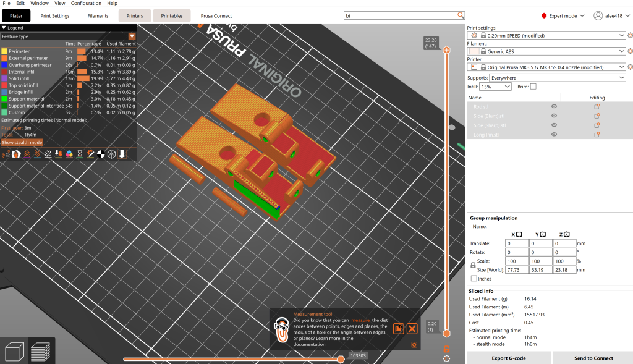Open editing icon for Side (Blunt).stl

[597, 116]
